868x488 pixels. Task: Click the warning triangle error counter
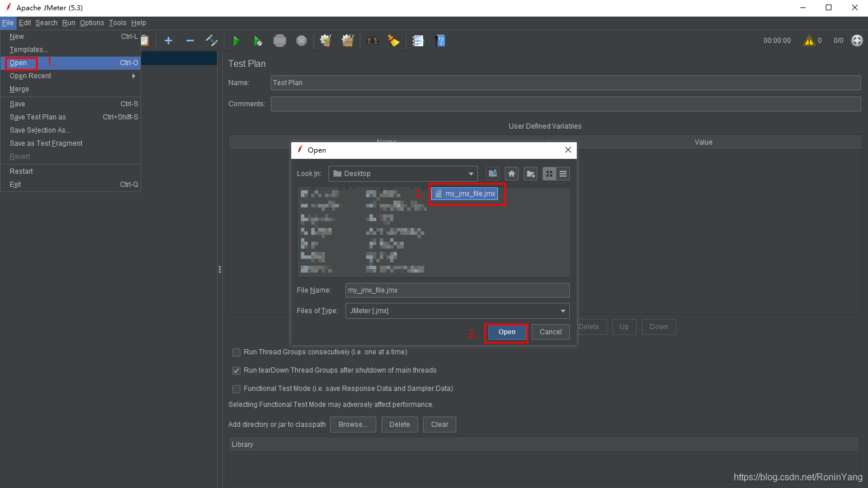809,41
